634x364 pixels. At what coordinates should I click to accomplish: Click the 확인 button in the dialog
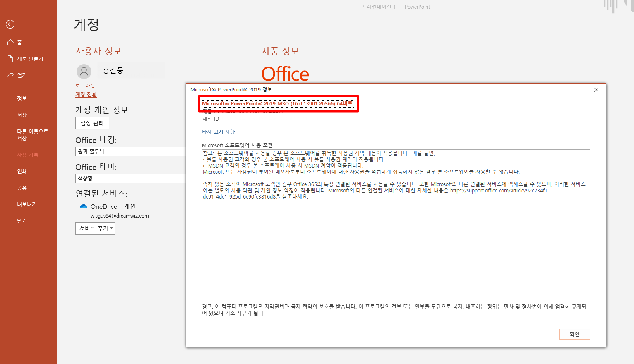coord(574,334)
